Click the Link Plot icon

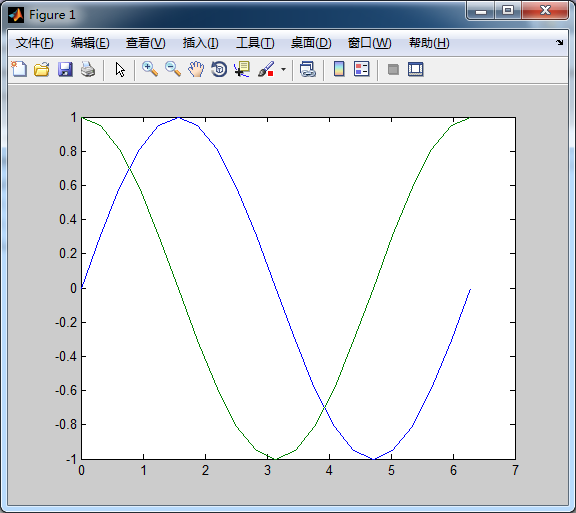[x=307, y=69]
